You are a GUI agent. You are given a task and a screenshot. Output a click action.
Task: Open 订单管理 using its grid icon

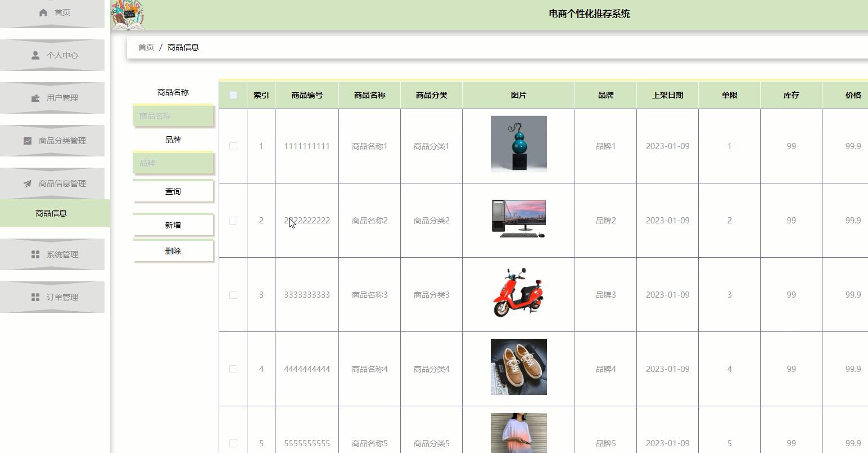tap(35, 297)
